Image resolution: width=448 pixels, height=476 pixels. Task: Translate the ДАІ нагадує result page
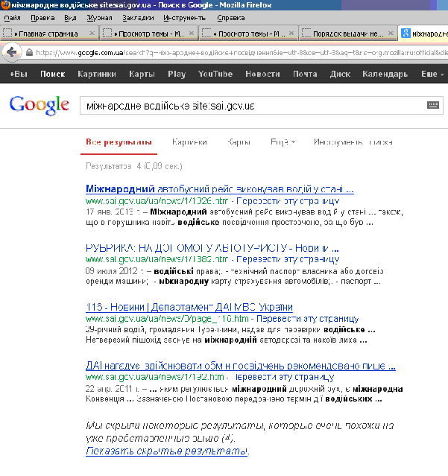[284, 377]
